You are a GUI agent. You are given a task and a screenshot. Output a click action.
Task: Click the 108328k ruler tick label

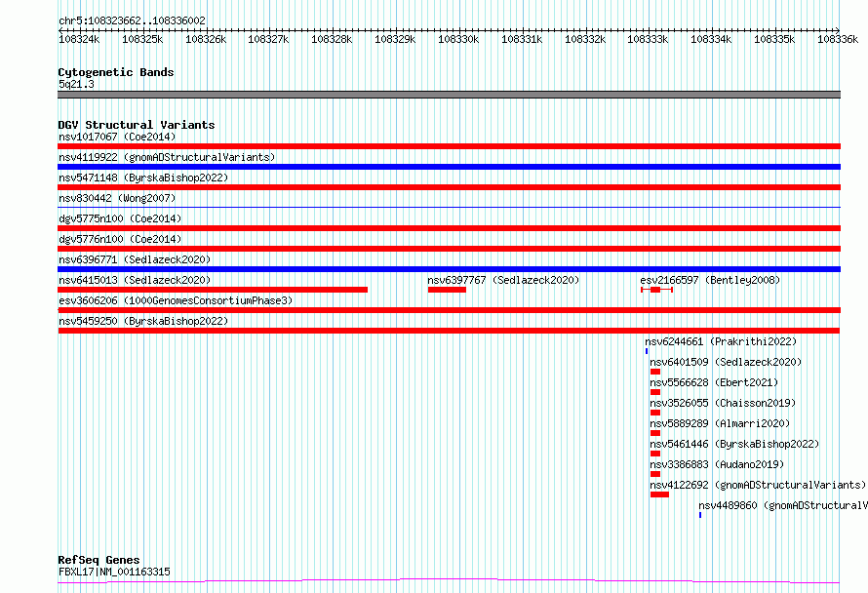pyautogui.click(x=333, y=39)
